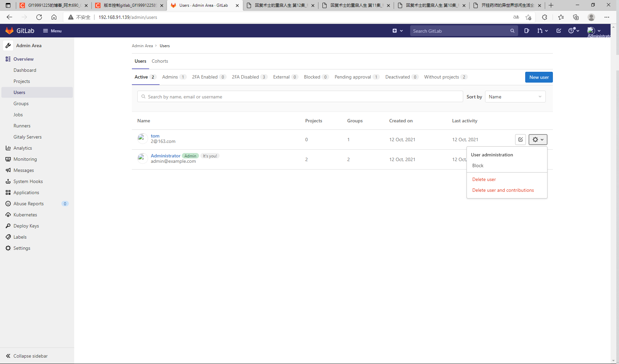Click the Settings gear icon in sidebar
The image size is (619, 364).
tap(8, 248)
